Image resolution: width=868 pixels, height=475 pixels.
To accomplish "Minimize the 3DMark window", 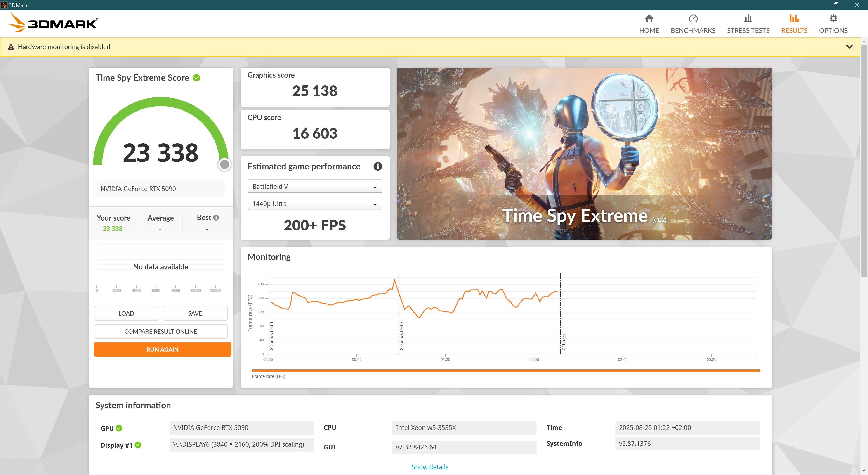I will pos(815,5).
